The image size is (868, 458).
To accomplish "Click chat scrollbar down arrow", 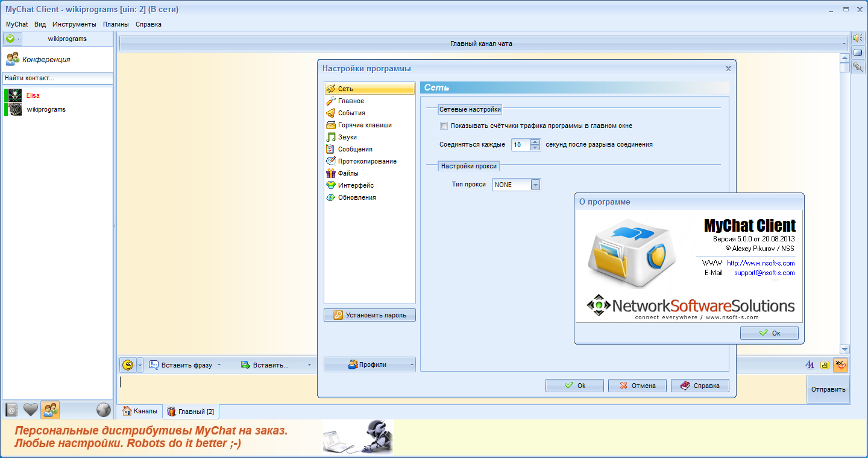I will [844, 349].
